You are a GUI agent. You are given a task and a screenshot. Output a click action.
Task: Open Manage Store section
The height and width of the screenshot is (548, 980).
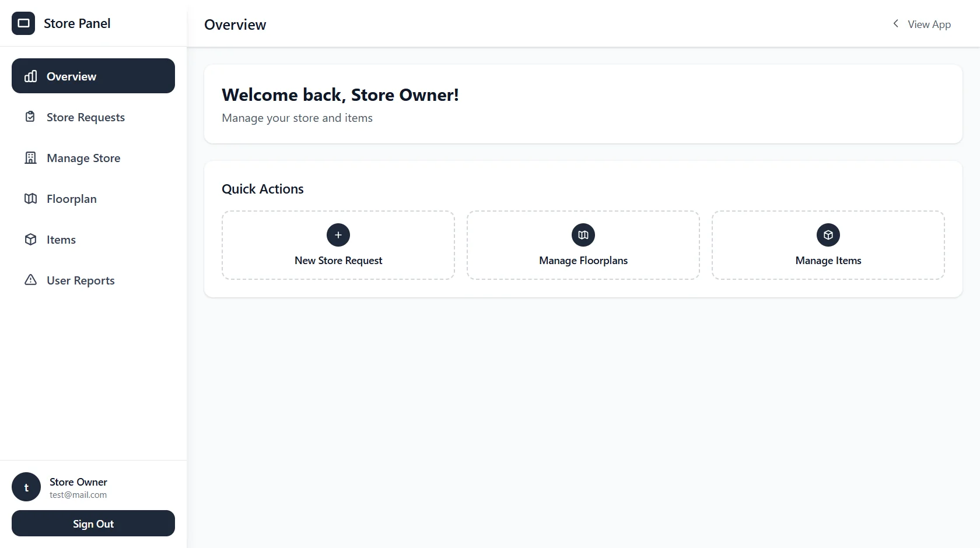(93, 157)
